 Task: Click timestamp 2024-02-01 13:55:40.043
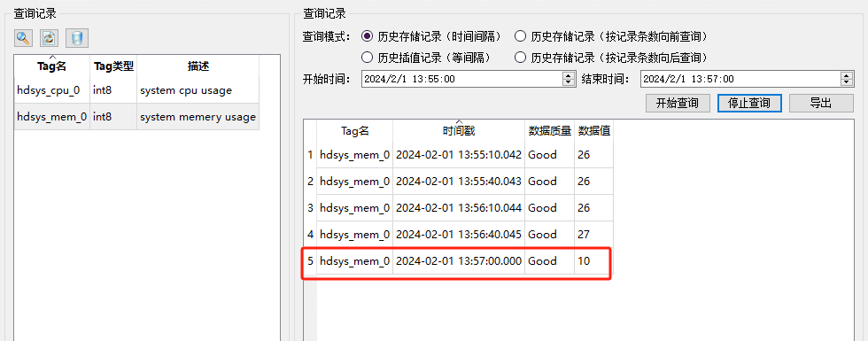[x=459, y=182]
